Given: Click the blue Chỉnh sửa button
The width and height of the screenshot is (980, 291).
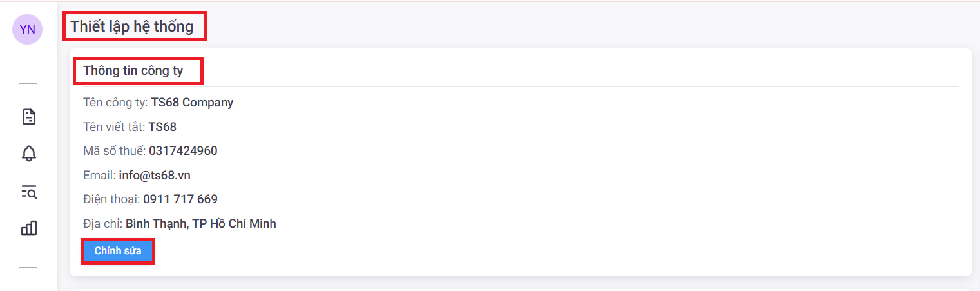Looking at the screenshot, I should [x=118, y=251].
